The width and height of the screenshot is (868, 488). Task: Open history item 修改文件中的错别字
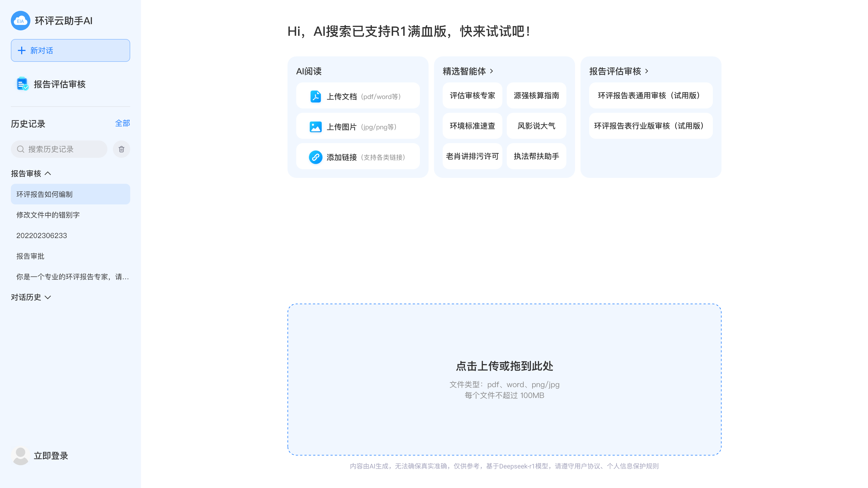click(48, 215)
